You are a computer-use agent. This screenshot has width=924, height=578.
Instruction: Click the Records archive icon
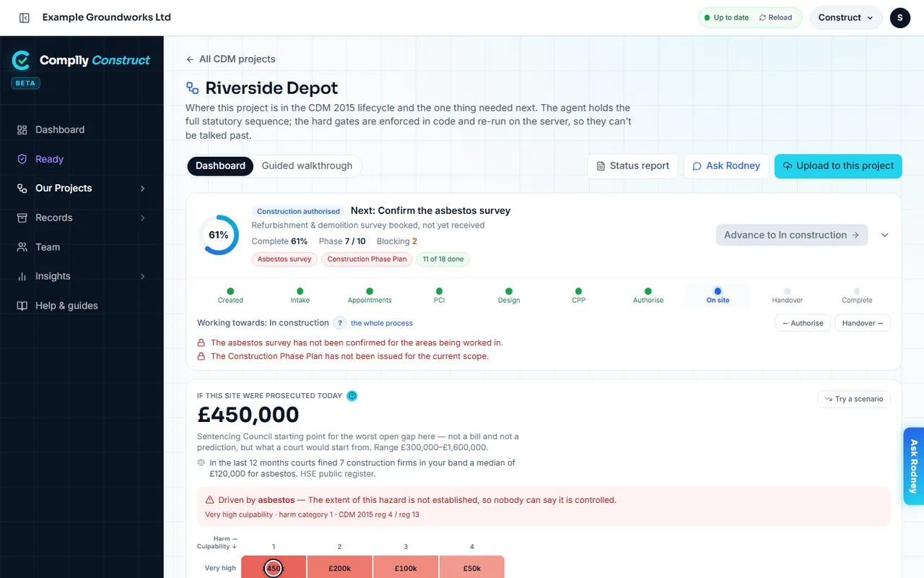(22, 217)
